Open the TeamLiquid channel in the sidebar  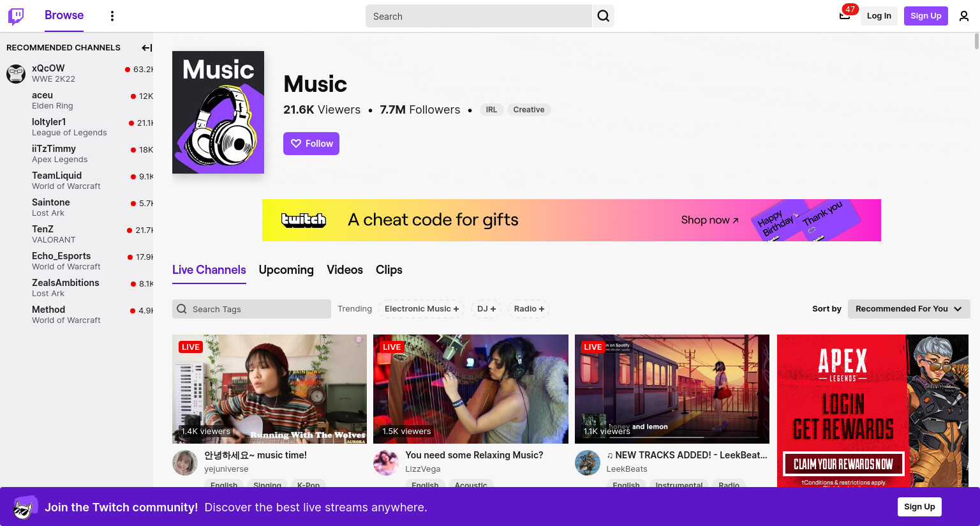tap(77, 181)
